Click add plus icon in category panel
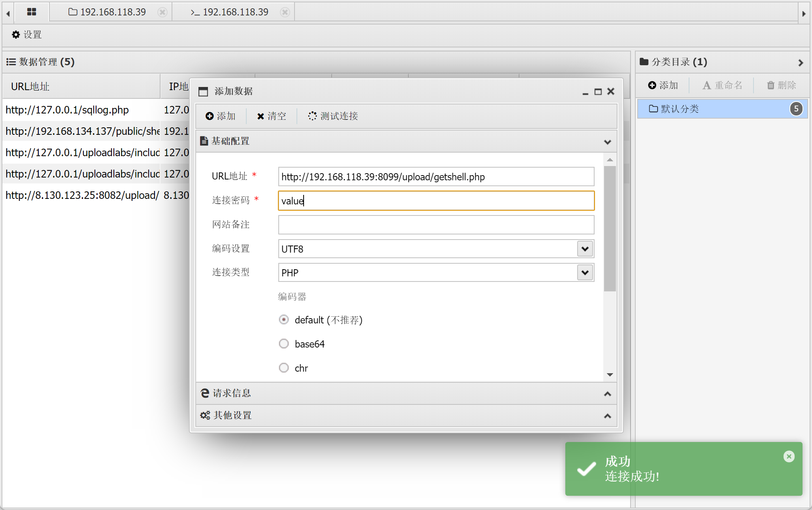The width and height of the screenshot is (812, 510). [x=652, y=85]
